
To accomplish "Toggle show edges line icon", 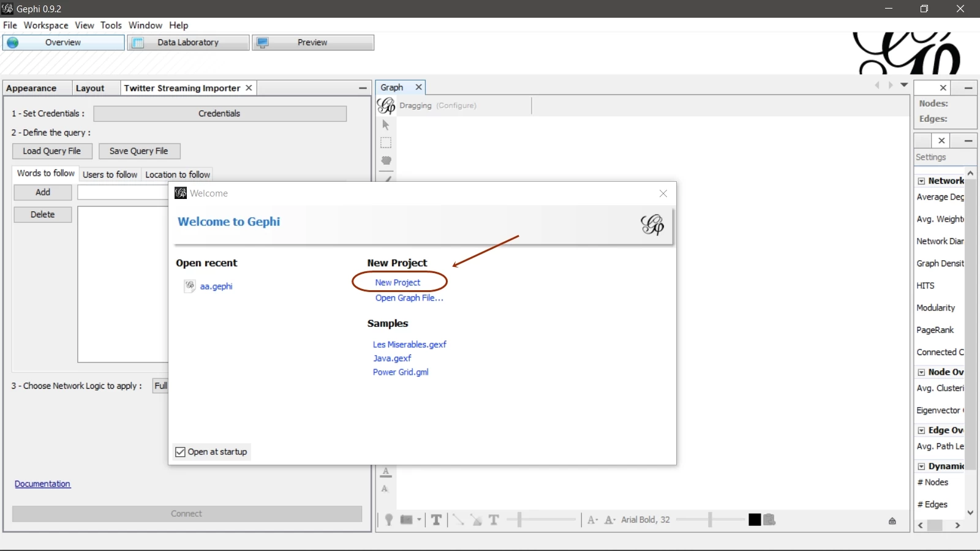I will [458, 520].
